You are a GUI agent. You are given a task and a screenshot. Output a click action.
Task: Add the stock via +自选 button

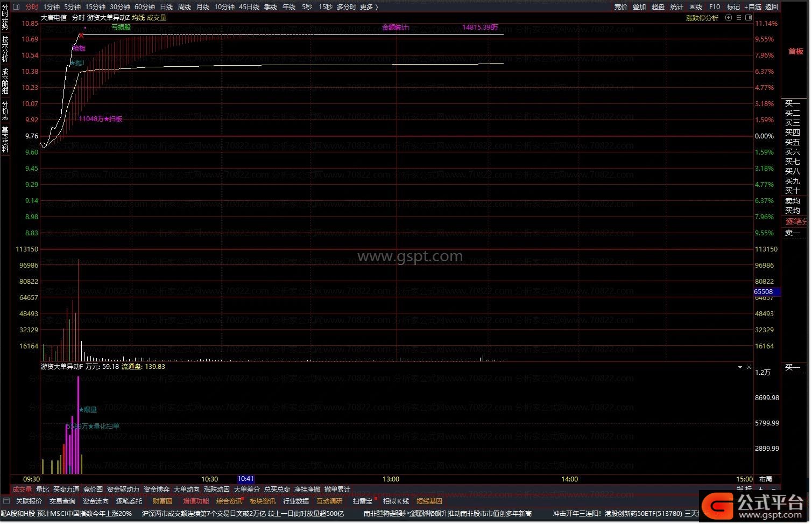[x=753, y=7]
